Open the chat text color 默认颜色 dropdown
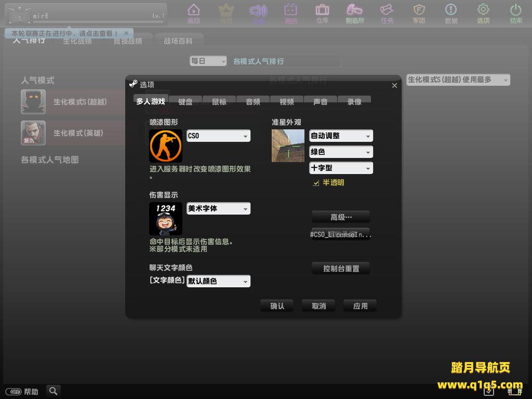Screen dimensions: 532x399 [x=218, y=281]
